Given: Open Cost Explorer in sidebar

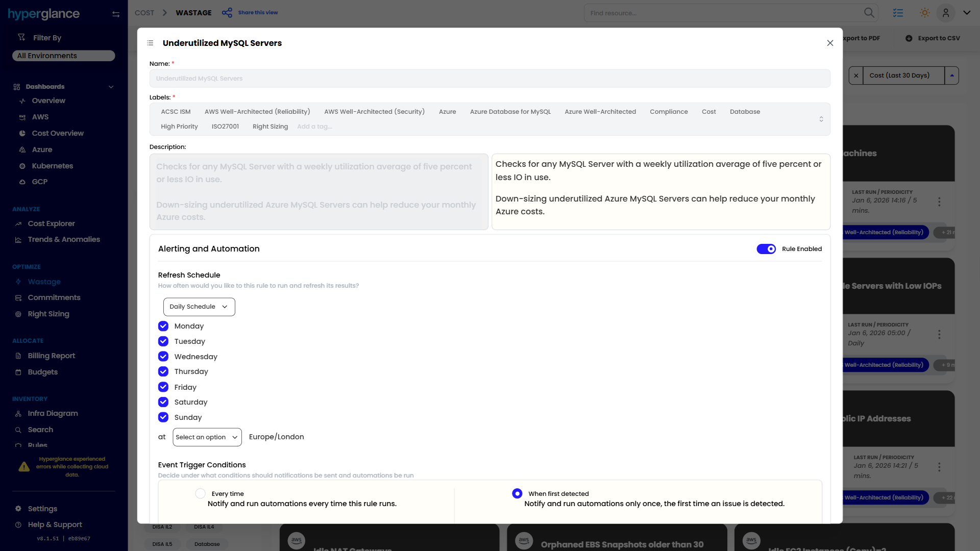Looking at the screenshot, I should 51,223.
